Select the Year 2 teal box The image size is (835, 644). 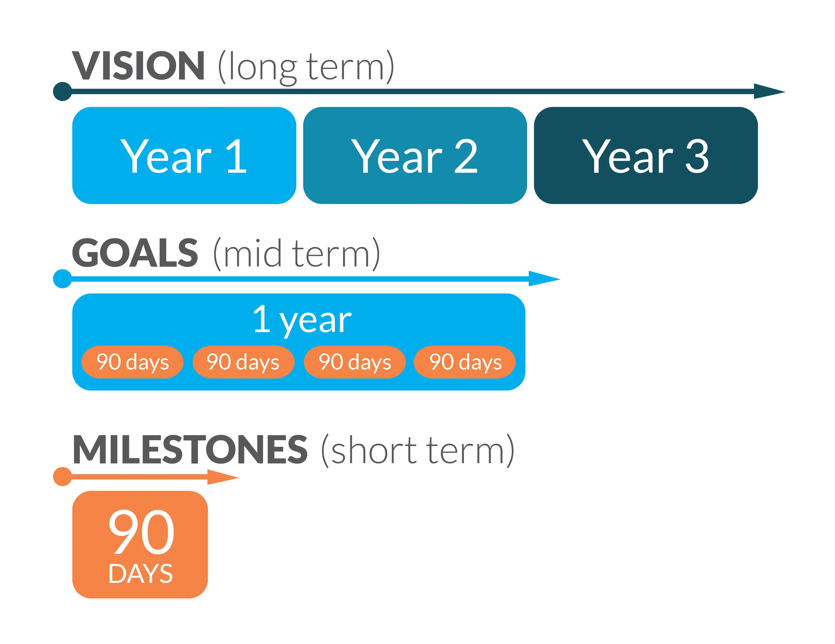pos(415,155)
